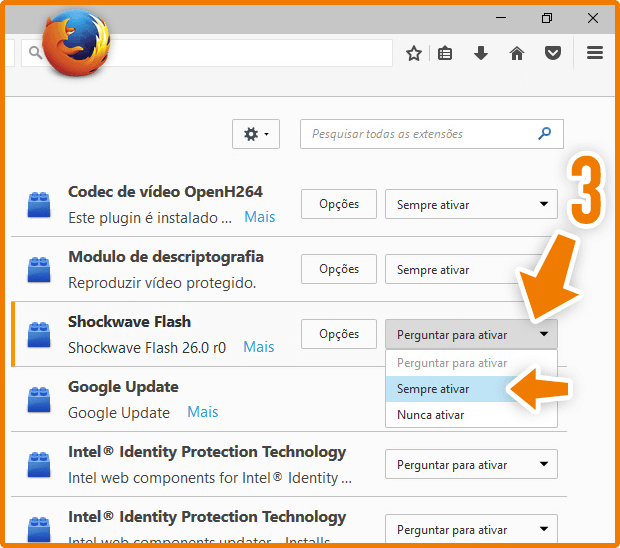Open the hamburger menu
This screenshot has width=620, height=548.
(x=595, y=53)
